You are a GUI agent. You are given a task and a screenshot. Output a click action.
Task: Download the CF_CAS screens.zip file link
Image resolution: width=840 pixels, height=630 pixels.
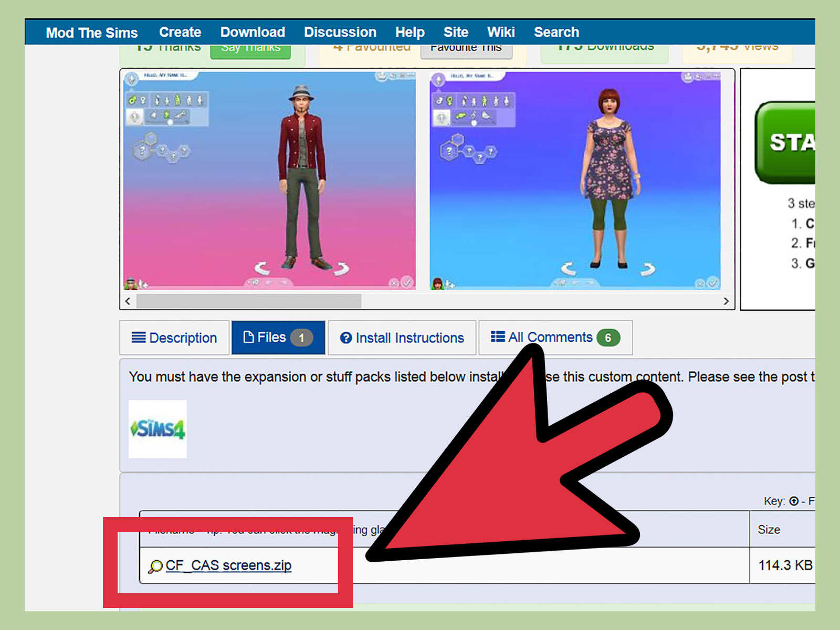pos(228,565)
